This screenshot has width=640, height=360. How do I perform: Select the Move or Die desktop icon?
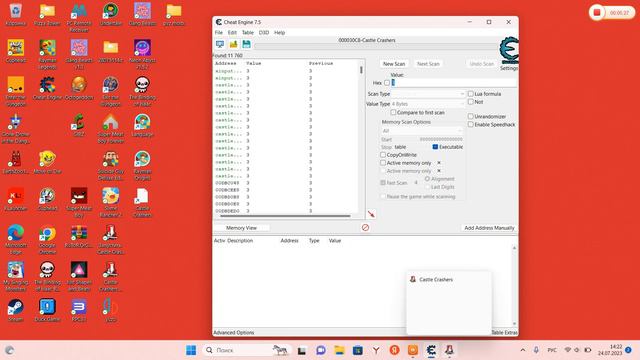(x=47, y=162)
